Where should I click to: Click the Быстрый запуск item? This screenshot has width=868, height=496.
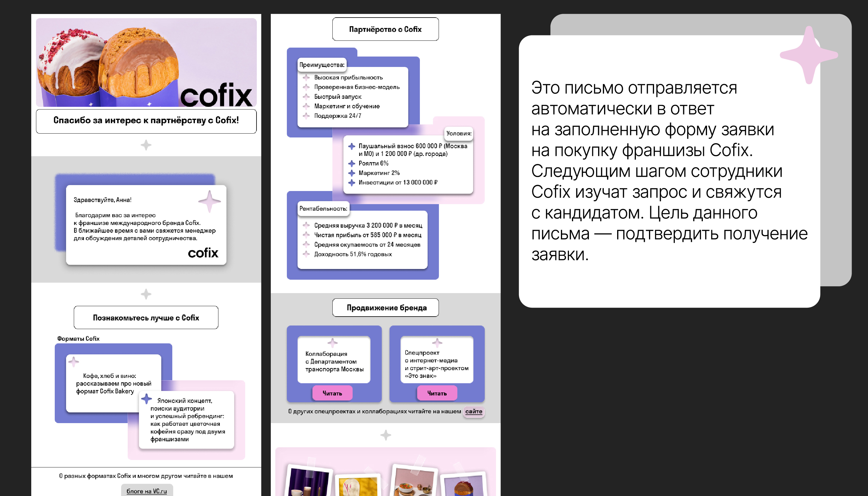click(338, 96)
